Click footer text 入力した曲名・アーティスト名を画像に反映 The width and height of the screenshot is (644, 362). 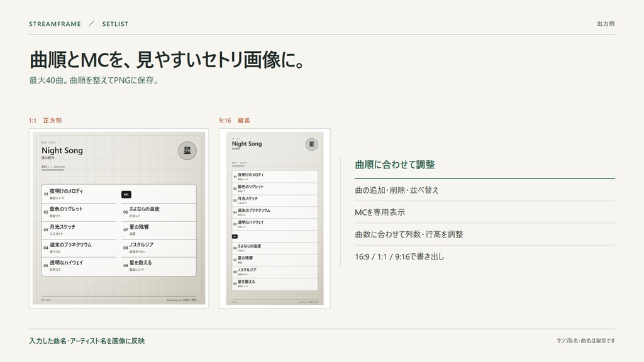(x=87, y=341)
